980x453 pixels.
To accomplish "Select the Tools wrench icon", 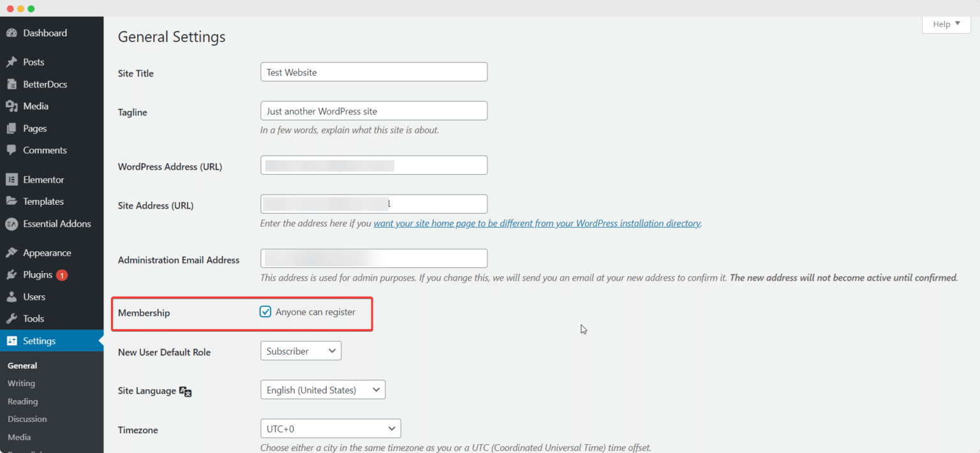I will (x=13, y=318).
